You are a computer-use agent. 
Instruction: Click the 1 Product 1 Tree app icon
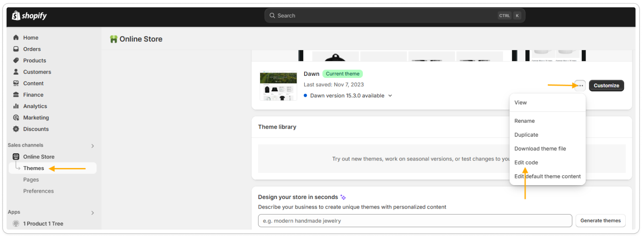pos(16,224)
